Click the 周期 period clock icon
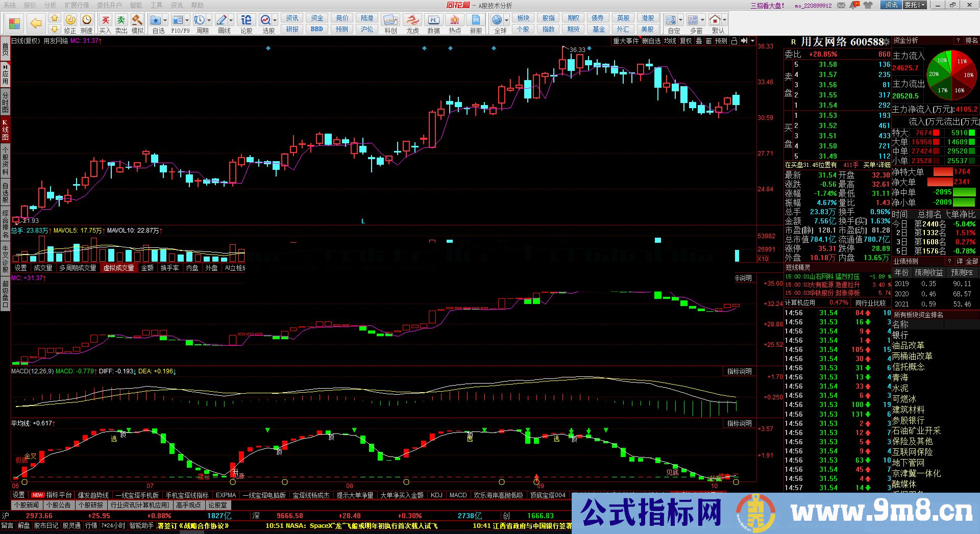 [x=199, y=20]
